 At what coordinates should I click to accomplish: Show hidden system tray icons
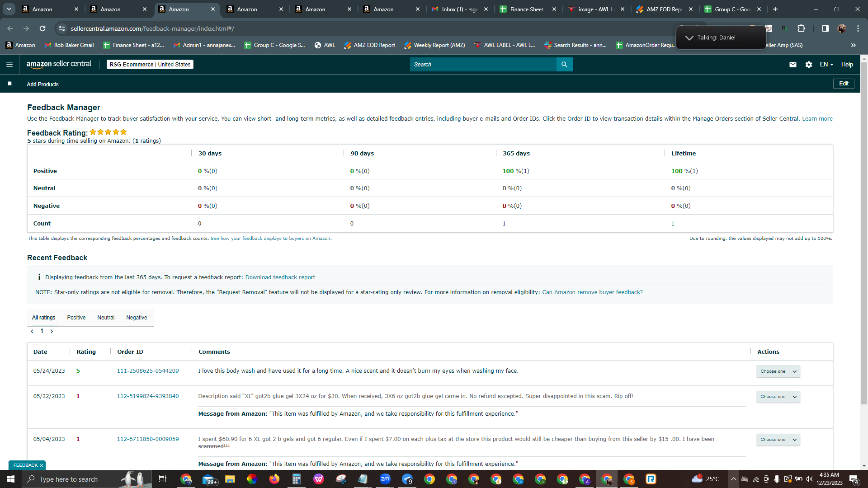pyautogui.click(x=733, y=479)
